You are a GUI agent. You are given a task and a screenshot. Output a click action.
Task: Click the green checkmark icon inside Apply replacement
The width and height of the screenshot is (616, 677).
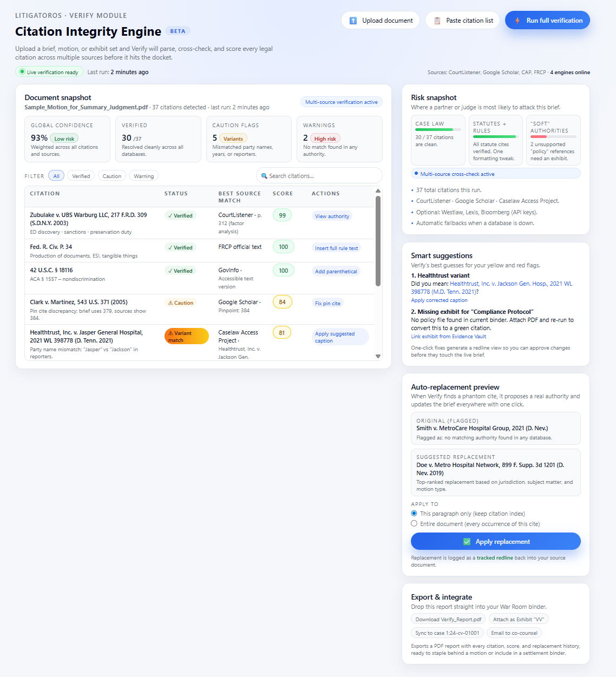pos(468,541)
